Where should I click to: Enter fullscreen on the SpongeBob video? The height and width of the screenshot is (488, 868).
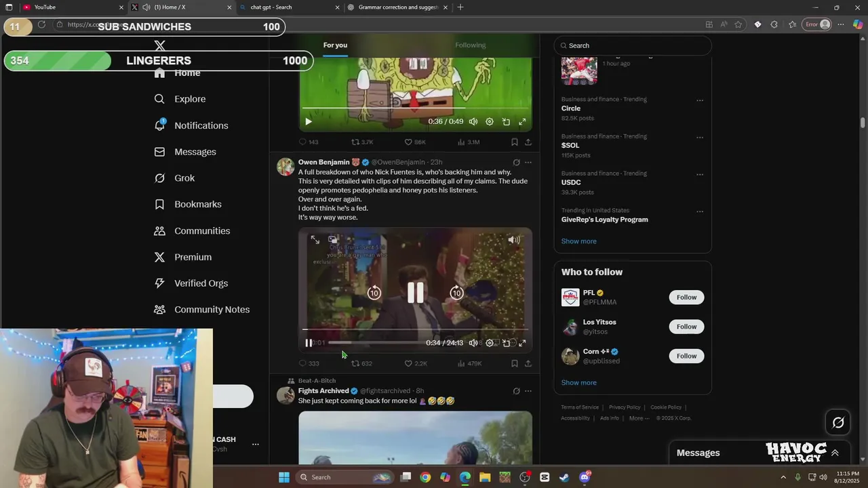(x=522, y=122)
